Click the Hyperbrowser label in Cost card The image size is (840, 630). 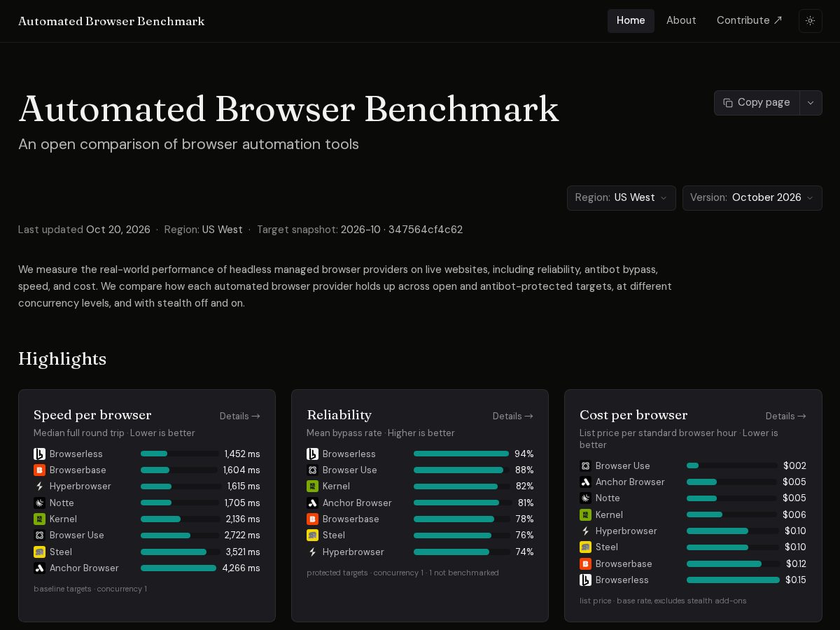(626, 531)
